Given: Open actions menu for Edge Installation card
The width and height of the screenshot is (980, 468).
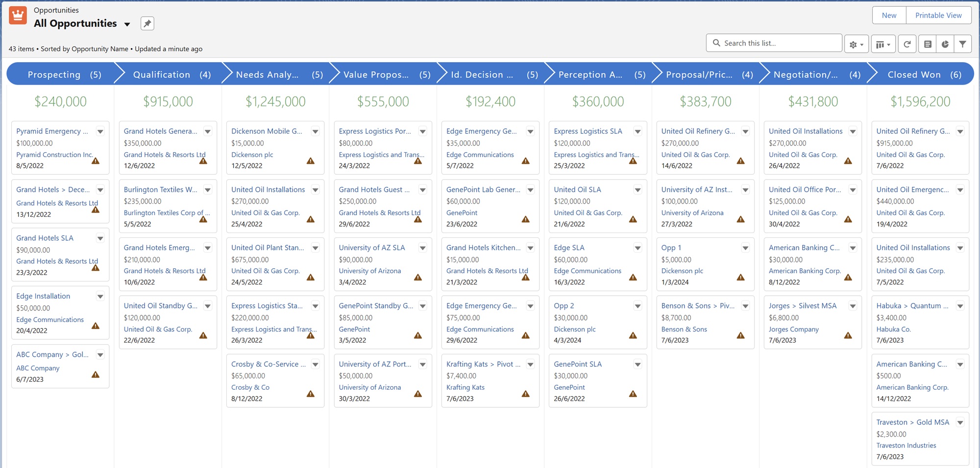Looking at the screenshot, I should (100, 296).
